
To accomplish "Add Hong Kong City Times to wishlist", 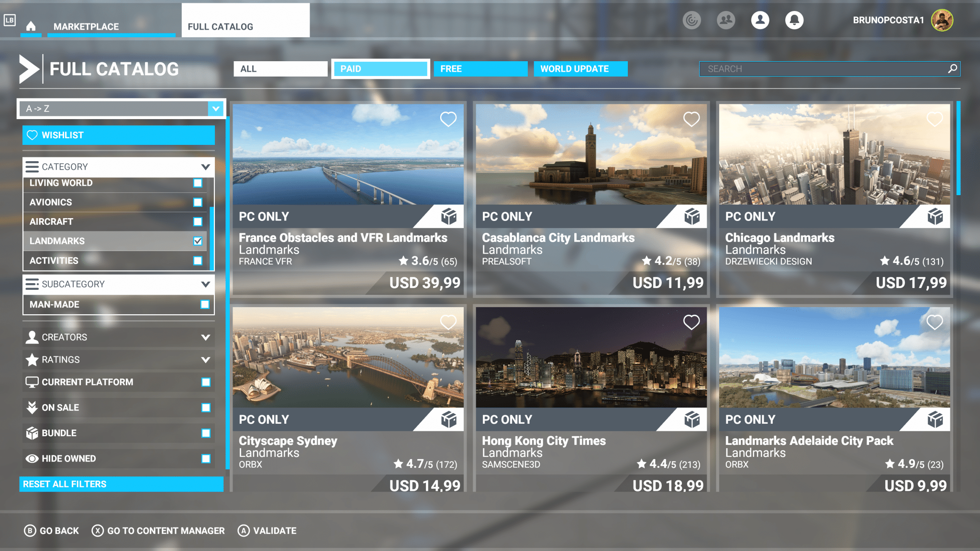I will (691, 322).
